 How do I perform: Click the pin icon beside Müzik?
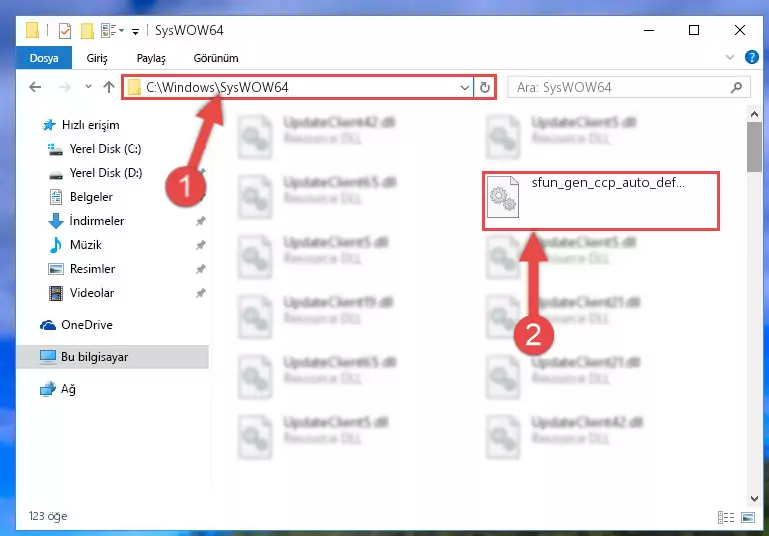point(200,245)
